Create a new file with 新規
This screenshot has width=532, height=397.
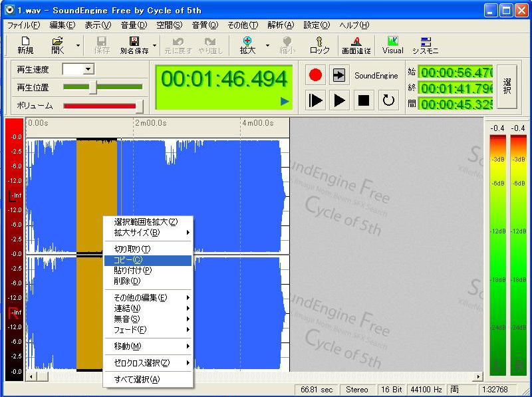pyautogui.click(x=25, y=45)
